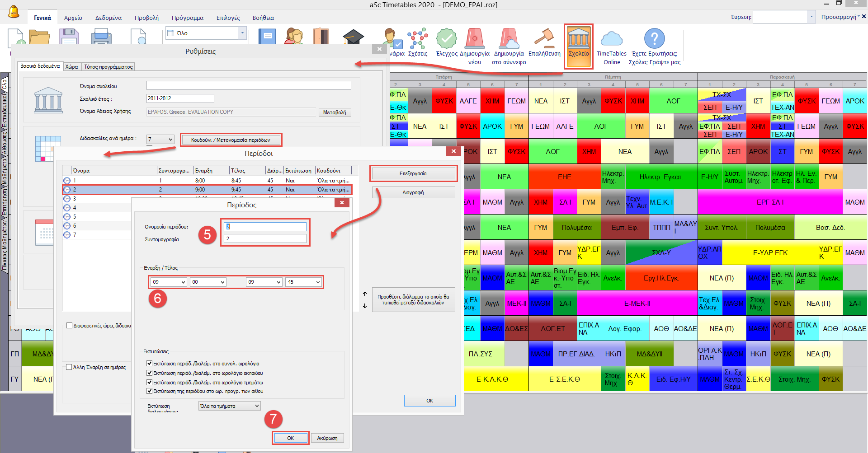The image size is (868, 453).
Task: Uncheck print period in συνολ. ωρολόγιο
Action: [149, 364]
